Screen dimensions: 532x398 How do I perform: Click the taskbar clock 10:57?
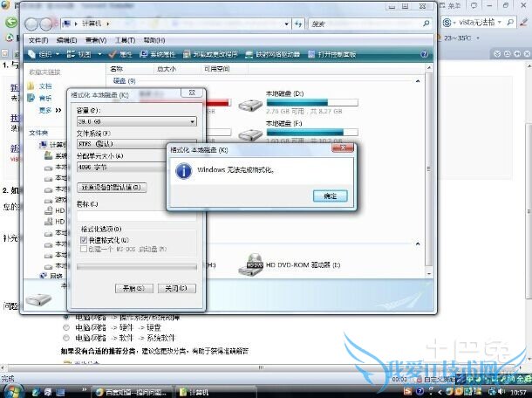518,393
